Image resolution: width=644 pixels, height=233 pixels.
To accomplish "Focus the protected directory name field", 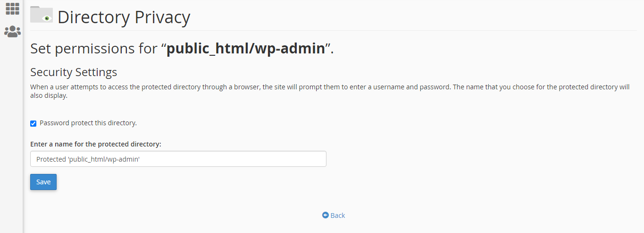I will pyautogui.click(x=178, y=159).
